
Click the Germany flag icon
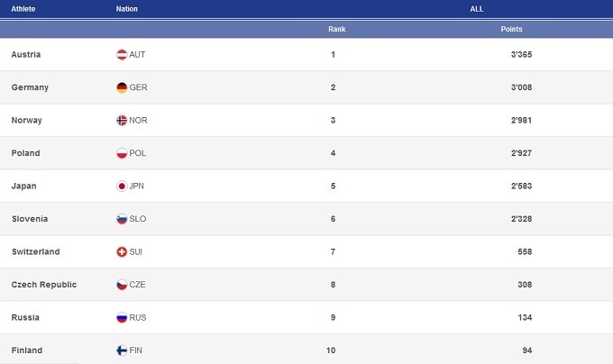pos(122,87)
